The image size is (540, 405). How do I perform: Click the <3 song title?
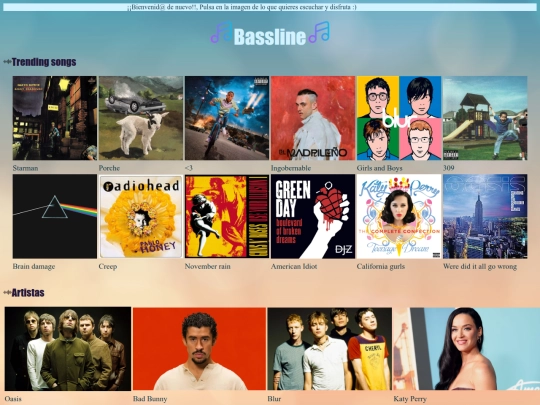click(x=189, y=168)
